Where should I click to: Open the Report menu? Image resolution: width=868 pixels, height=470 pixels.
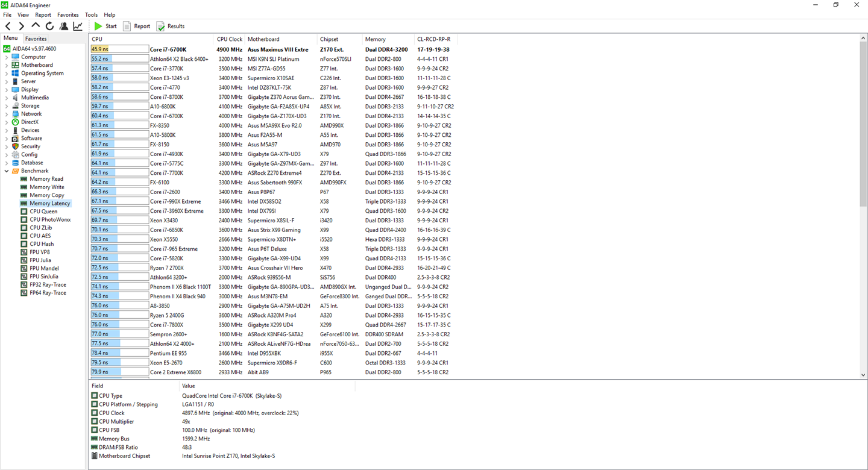43,14
